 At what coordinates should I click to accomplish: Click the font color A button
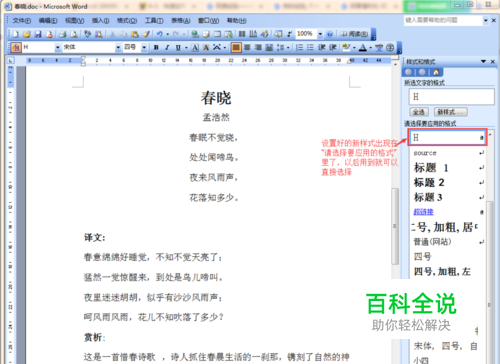(363, 48)
